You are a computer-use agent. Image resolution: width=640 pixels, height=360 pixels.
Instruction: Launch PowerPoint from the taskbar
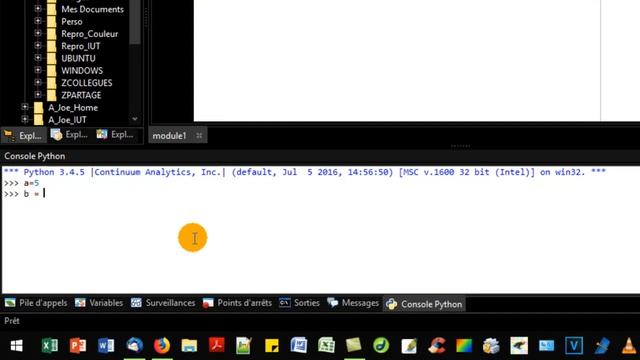pyautogui.click(x=78, y=346)
